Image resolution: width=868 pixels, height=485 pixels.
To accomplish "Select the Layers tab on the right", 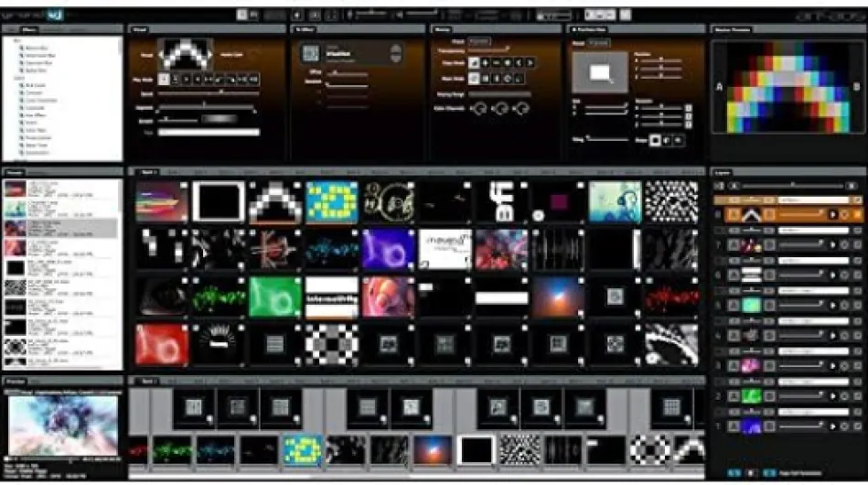I will pyautogui.click(x=723, y=173).
